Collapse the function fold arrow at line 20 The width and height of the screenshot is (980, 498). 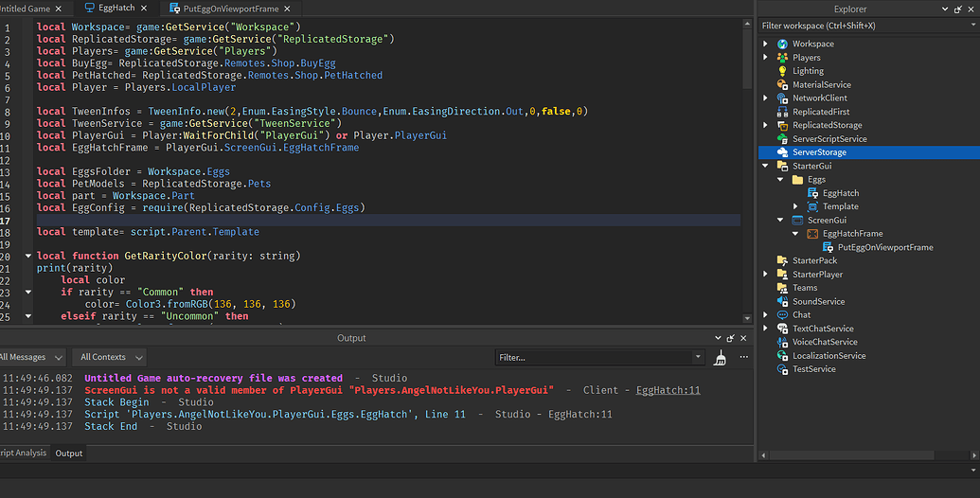pos(27,256)
